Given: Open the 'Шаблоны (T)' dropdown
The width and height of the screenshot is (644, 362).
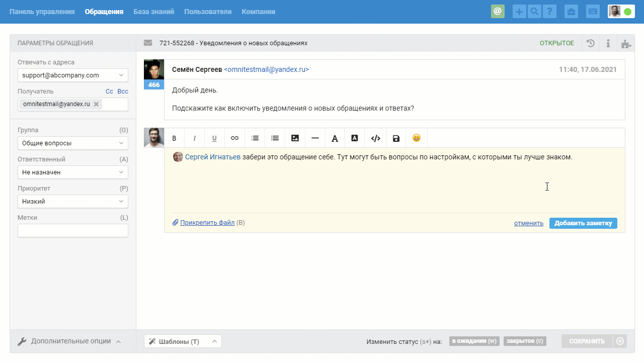Looking at the screenshot, I should pyautogui.click(x=183, y=341).
